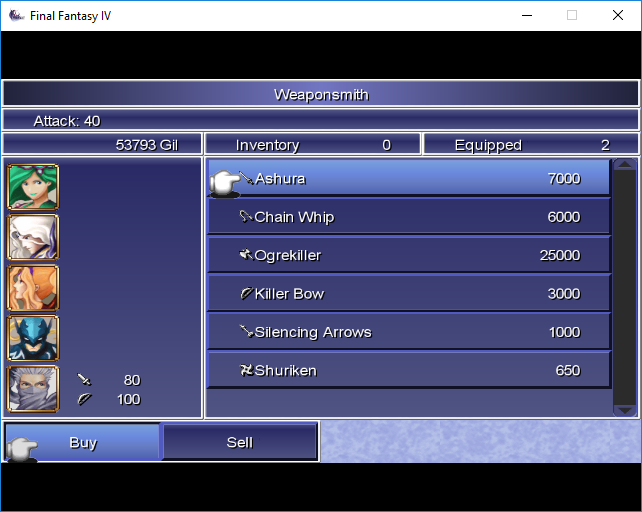Switch to the Sell option
This screenshot has height=512, width=642.
click(240, 442)
